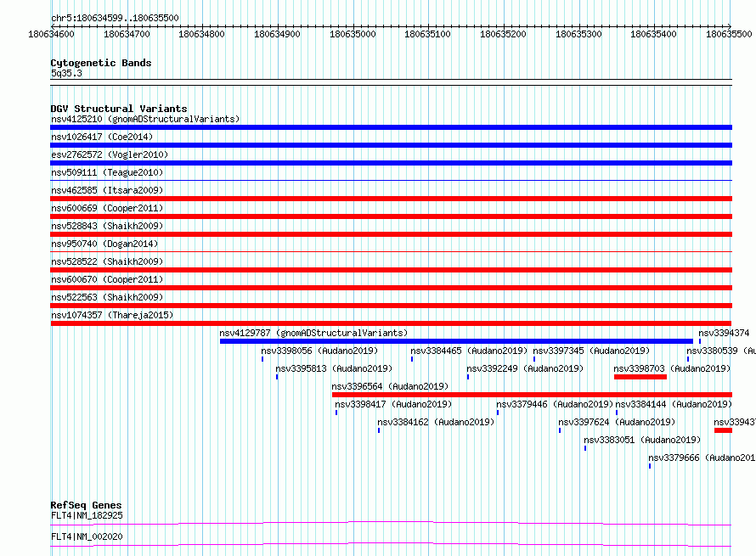Click the nsv3383051 (Audano2019) label
This screenshot has height=556, width=756.
(642, 440)
